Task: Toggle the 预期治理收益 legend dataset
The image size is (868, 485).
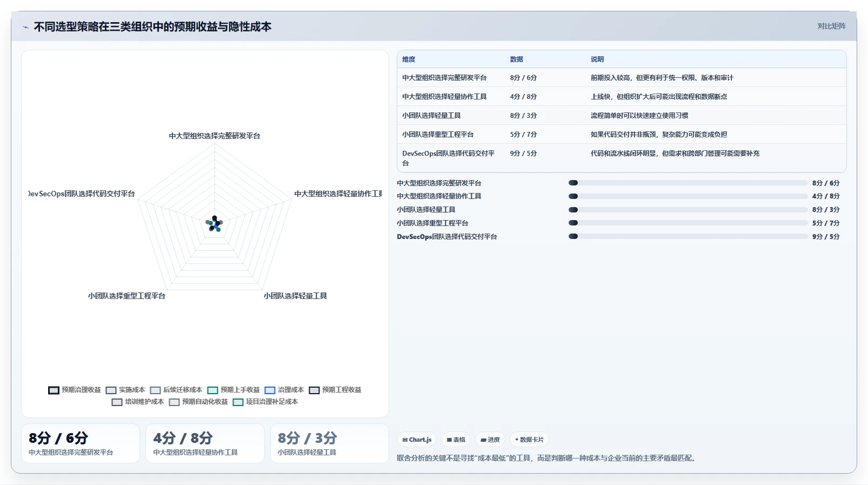Action: [x=75, y=390]
